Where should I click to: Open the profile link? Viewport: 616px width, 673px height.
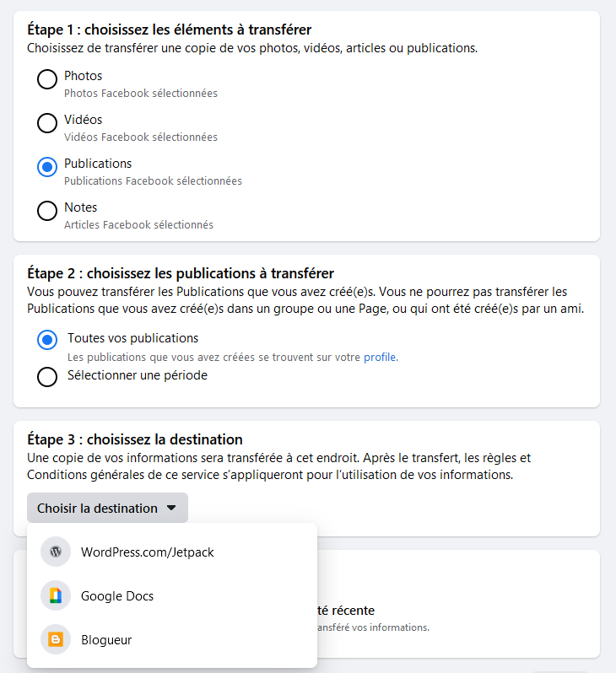tap(380, 358)
